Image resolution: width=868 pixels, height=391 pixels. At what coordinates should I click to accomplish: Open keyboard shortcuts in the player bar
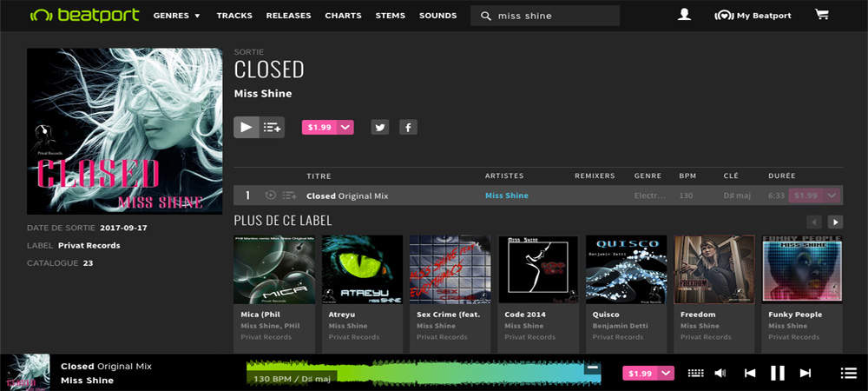[x=695, y=373]
